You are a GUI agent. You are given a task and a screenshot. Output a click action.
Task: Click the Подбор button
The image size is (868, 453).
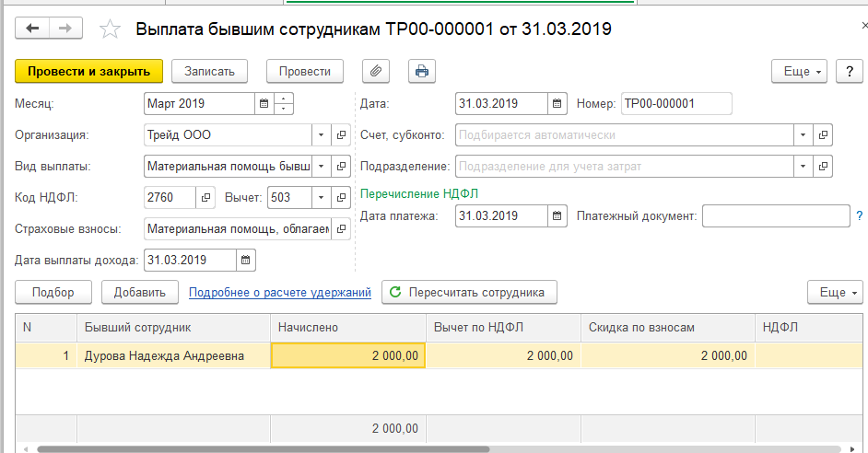click(x=53, y=293)
